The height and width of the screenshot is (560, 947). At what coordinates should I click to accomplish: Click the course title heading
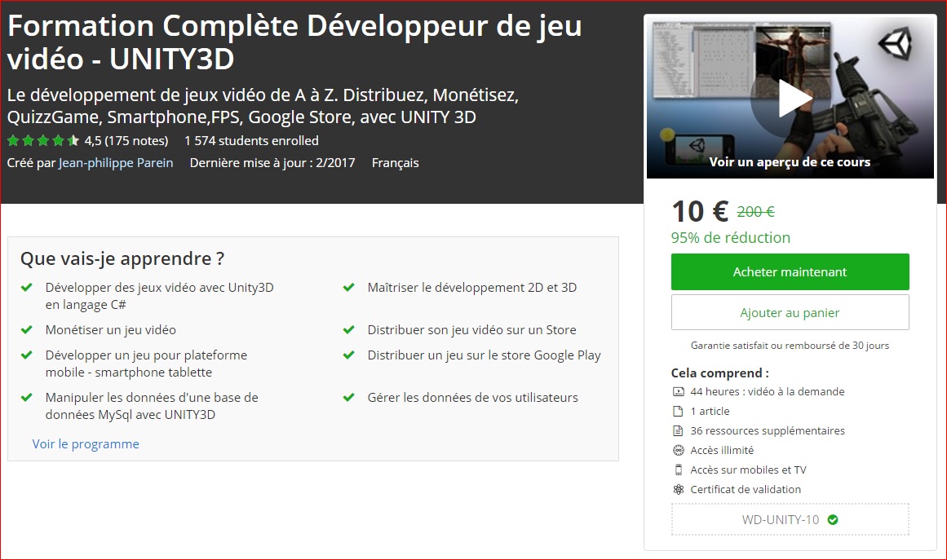pos(294,42)
